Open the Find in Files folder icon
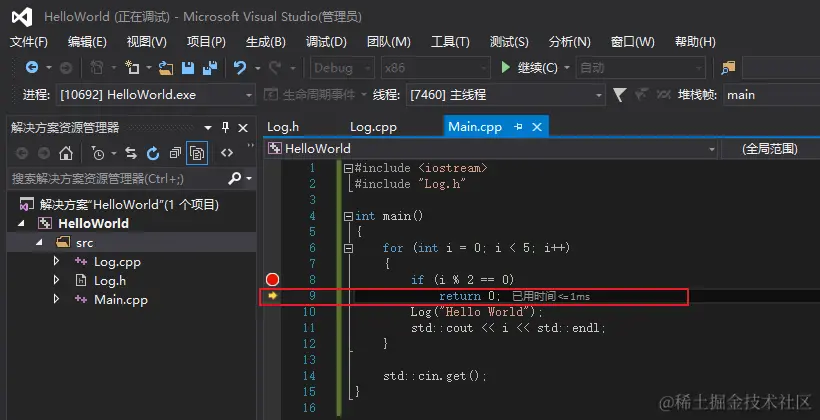 [728, 67]
